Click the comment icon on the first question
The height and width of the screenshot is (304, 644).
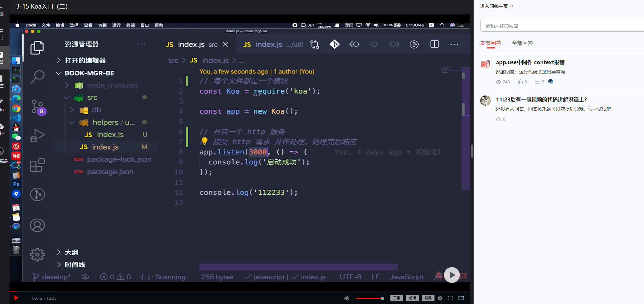coord(537,82)
